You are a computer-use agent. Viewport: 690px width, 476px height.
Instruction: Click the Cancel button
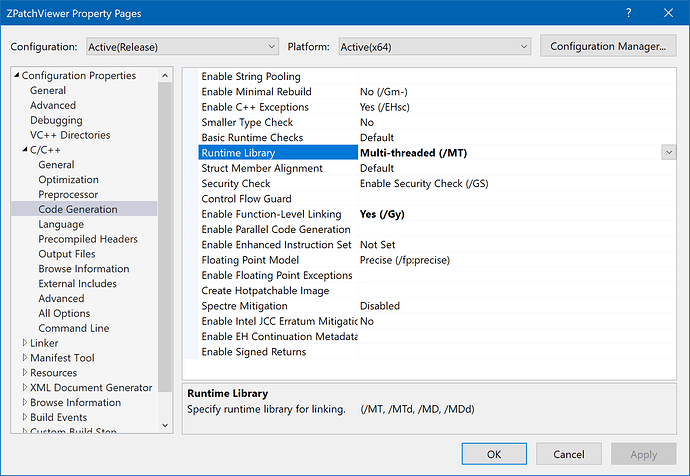point(569,454)
